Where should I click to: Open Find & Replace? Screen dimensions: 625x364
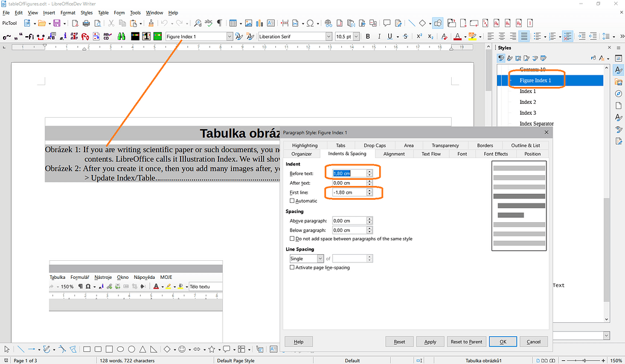(x=196, y=22)
